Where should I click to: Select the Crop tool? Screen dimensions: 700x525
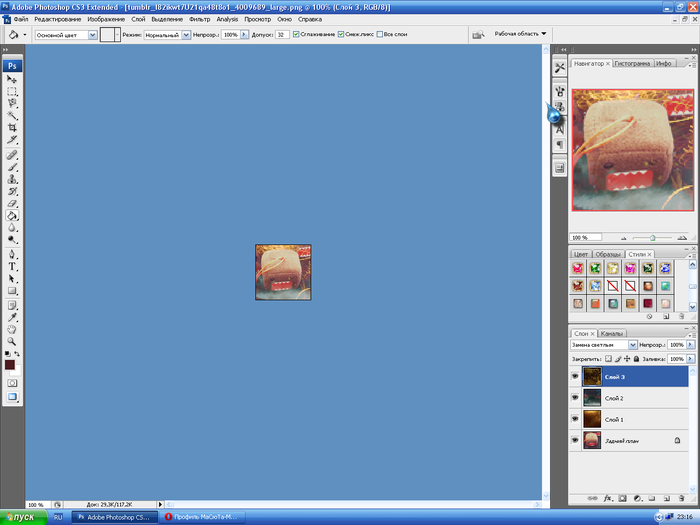click(x=12, y=128)
